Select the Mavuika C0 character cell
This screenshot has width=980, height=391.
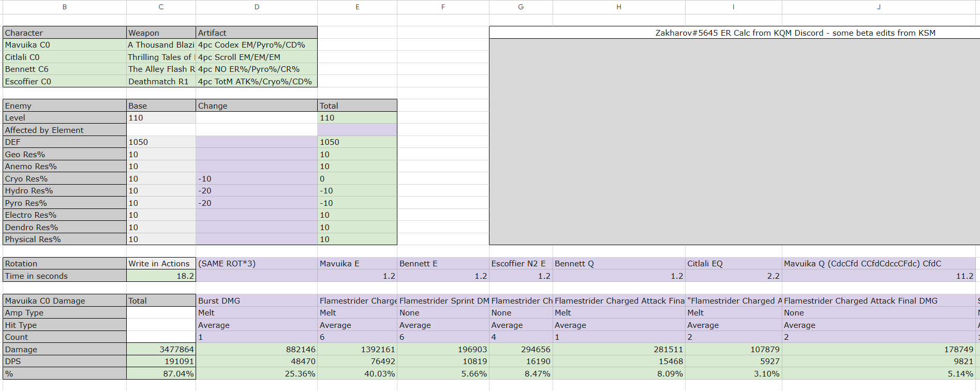[x=65, y=45]
